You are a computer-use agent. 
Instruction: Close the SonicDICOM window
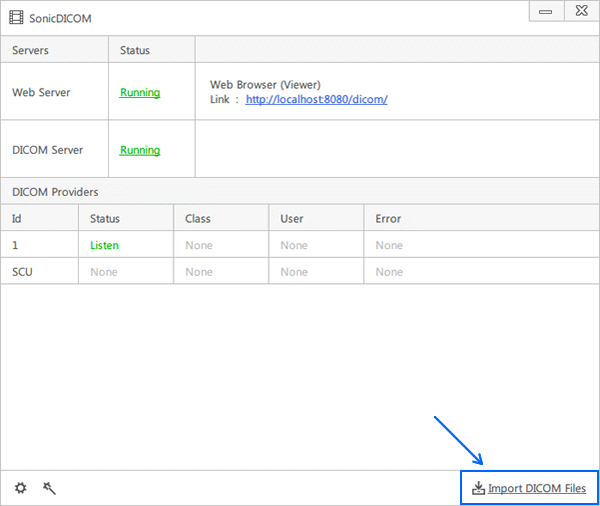pyautogui.click(x=582, y=11)
